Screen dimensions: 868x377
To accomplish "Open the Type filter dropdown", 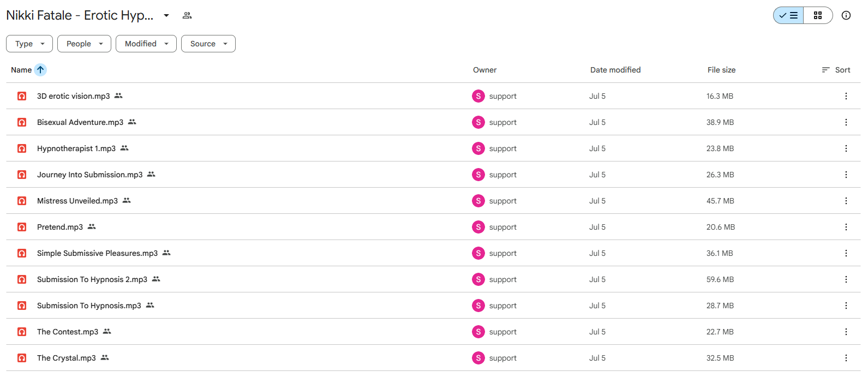I will (x=29, y=44).
